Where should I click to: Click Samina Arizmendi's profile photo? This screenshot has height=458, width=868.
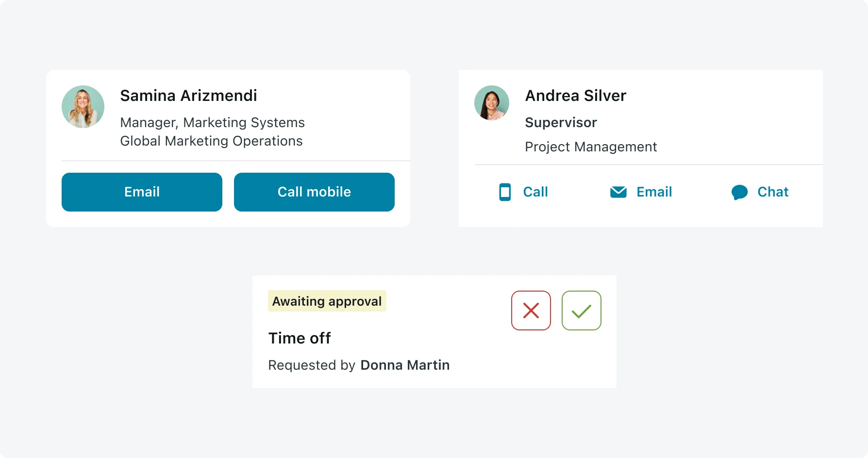(x=83, y=107)
